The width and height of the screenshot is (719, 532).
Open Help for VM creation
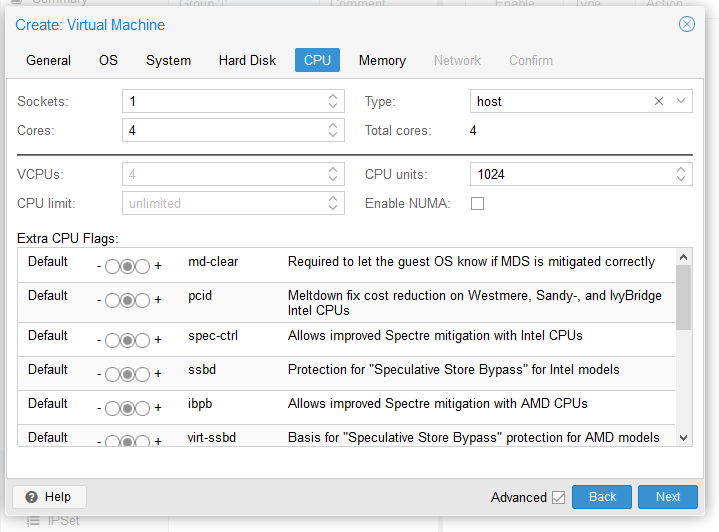[49, 497]
